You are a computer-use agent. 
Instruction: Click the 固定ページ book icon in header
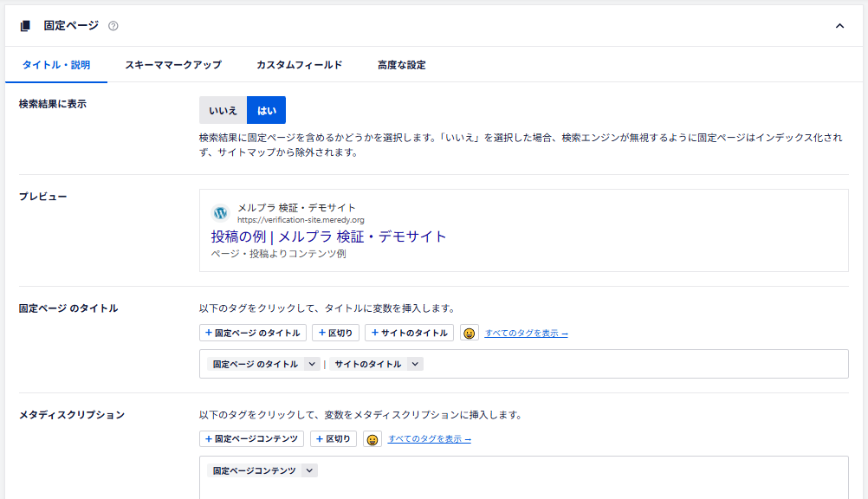[25, 26]
